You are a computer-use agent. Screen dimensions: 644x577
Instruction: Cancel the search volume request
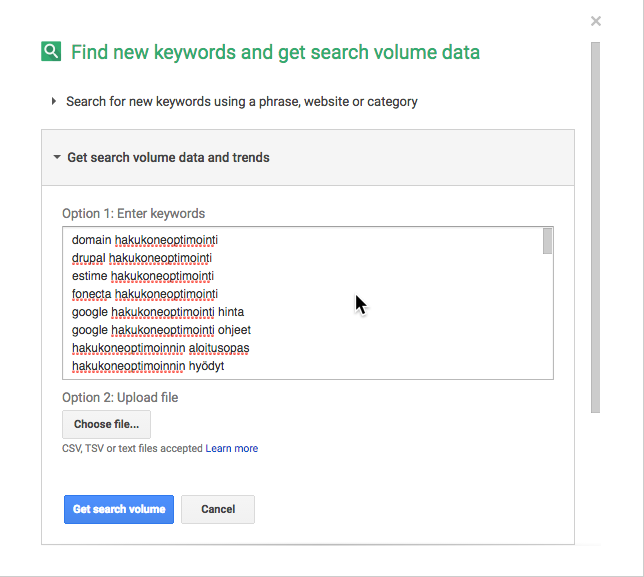(218, 509)
